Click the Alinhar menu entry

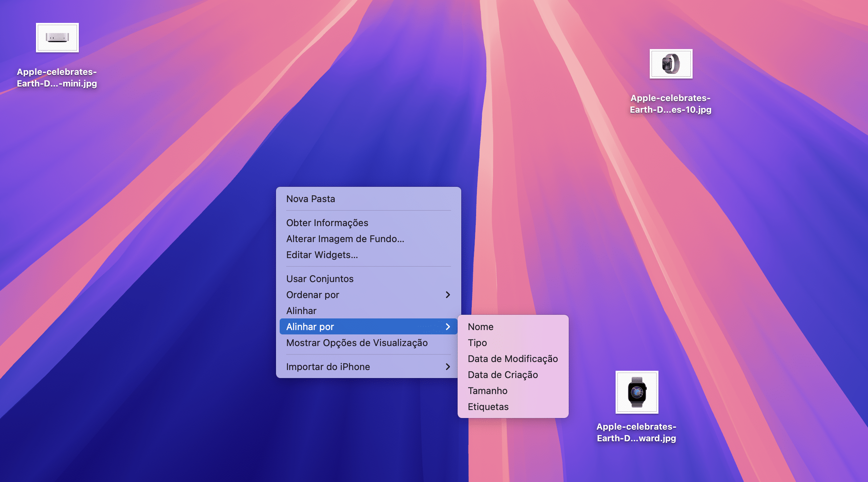tap(368, 311)
